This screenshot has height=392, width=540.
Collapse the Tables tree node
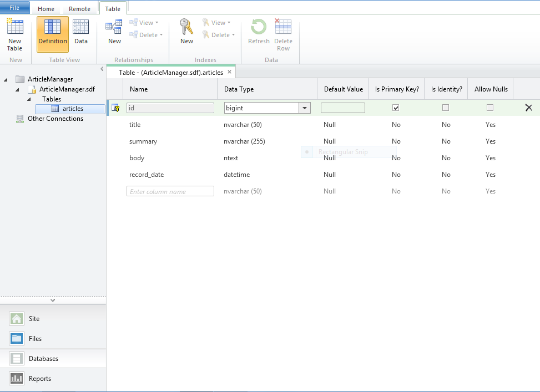pyautogui.click(x=29, y=99)
